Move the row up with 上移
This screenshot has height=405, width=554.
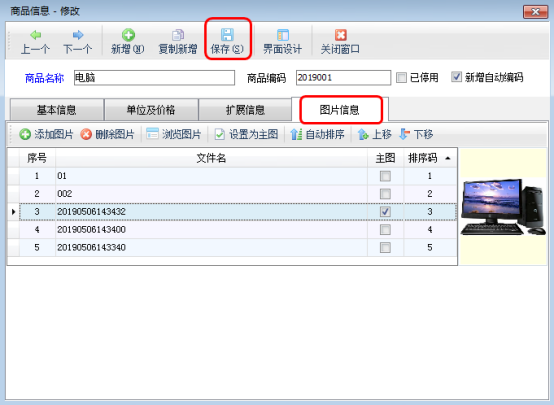[375, 134]
